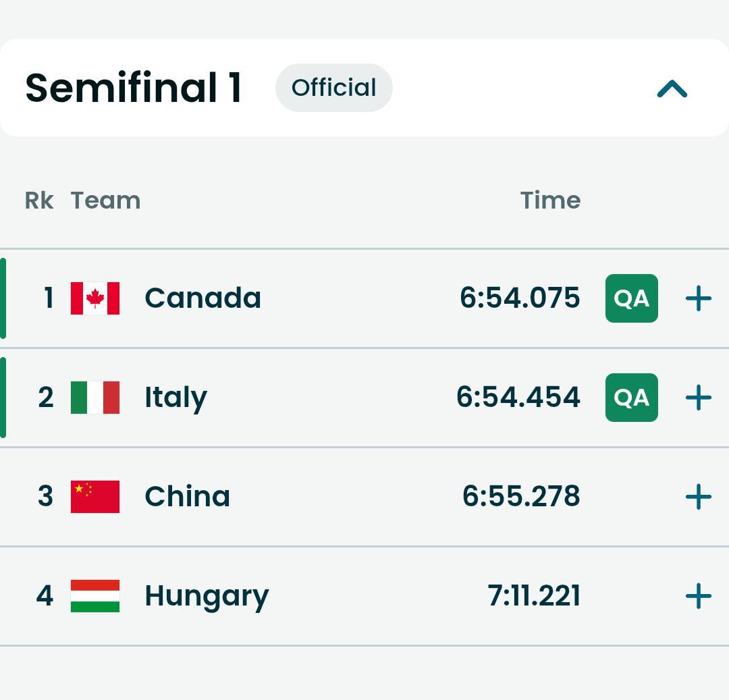Click the Semifinal 1 heading
Image resolution: width=729 pixels, height=700 pixels.
[134, 88]
